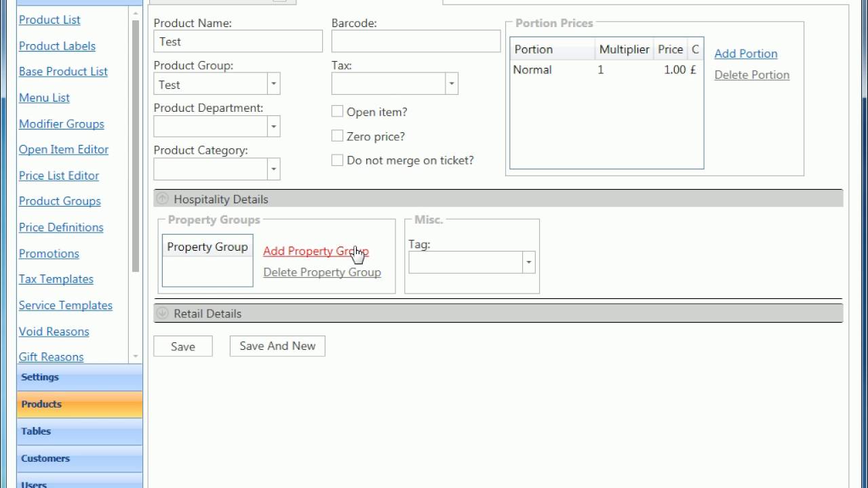Open the Price List Editor link
Viewport: 868px width, 488px height.
[x=59, y=176]
